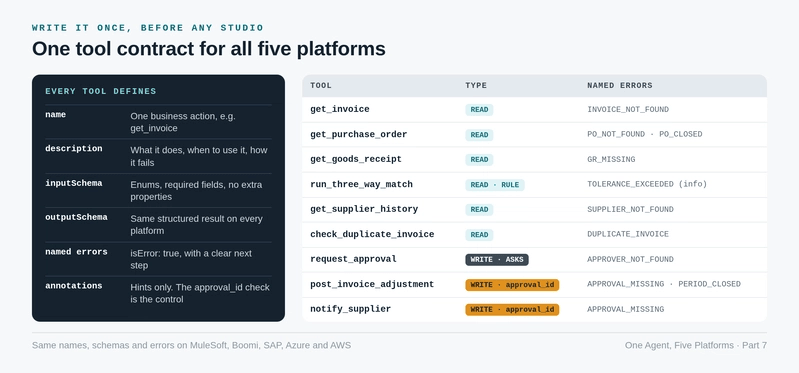Select the get_purchase_order tool name
The image size is (799, 373).
pos(358,135)
